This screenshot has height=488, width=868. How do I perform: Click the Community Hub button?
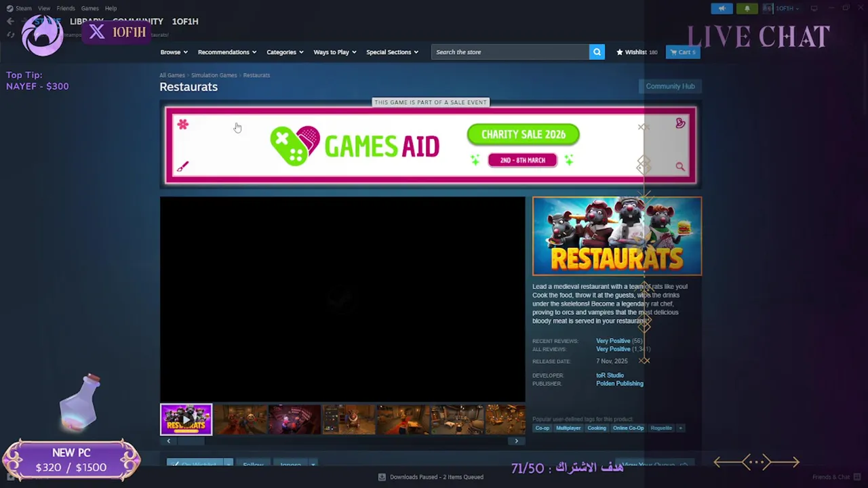[x=670, y=86]
